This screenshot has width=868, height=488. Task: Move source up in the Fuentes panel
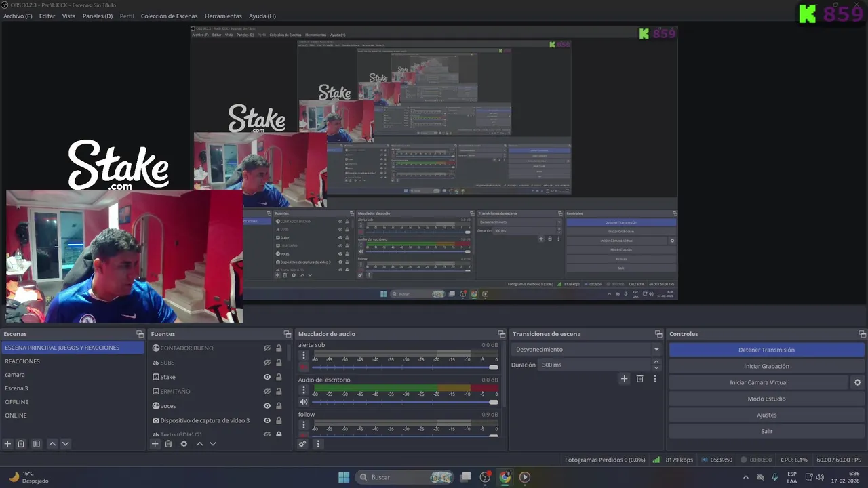[x=199, y=444]
